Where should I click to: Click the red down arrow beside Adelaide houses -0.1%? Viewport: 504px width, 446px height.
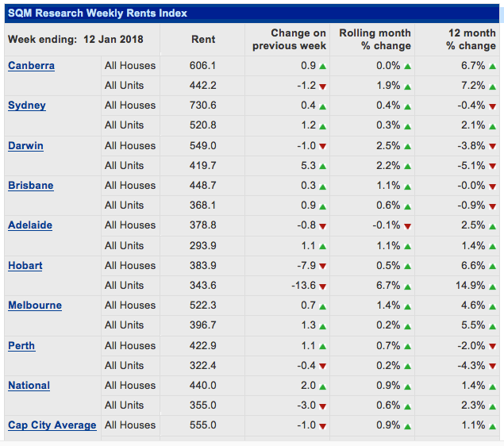point(408,226)
